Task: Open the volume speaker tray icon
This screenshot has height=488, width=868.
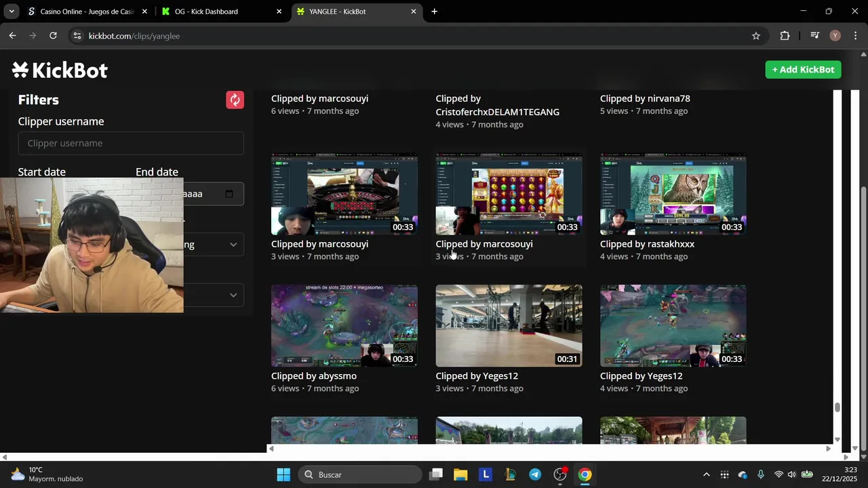Action: pos(791,474)
